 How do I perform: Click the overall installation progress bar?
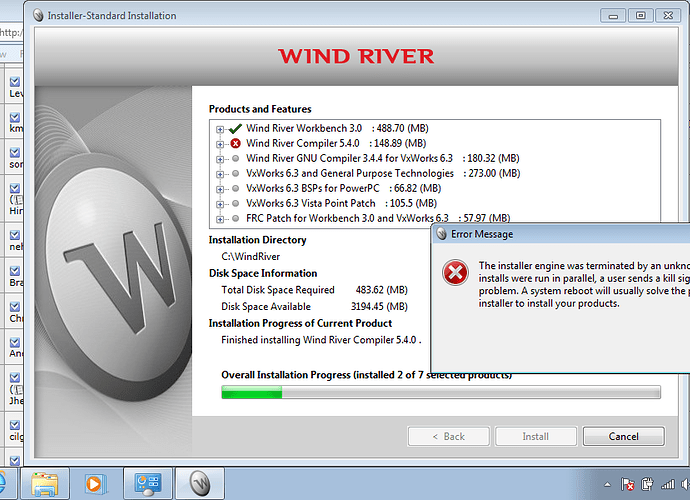click(x=441, y=392)
